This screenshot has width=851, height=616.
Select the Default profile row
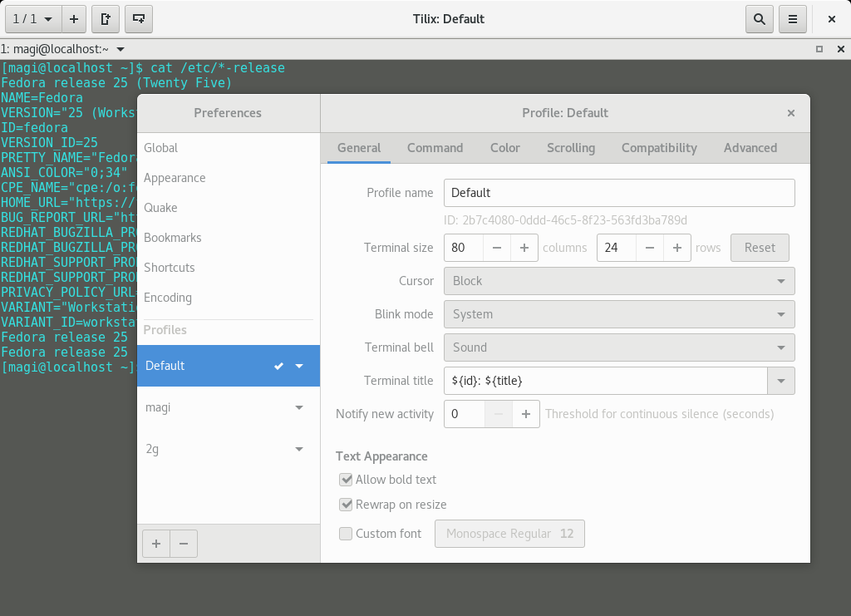point(228,366)
